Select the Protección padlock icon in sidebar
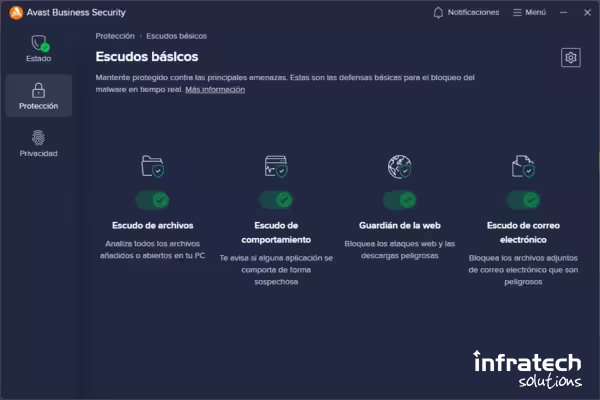Image resolution: width=600 pixels, height=400 pixels. pyautogui.click(x=38, y=90)
